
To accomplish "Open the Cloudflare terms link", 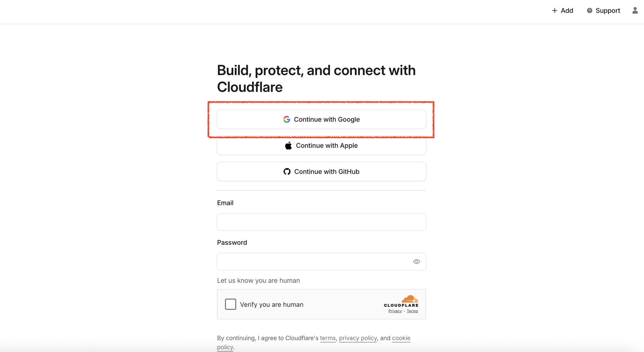I will click(x=328, y=338).
